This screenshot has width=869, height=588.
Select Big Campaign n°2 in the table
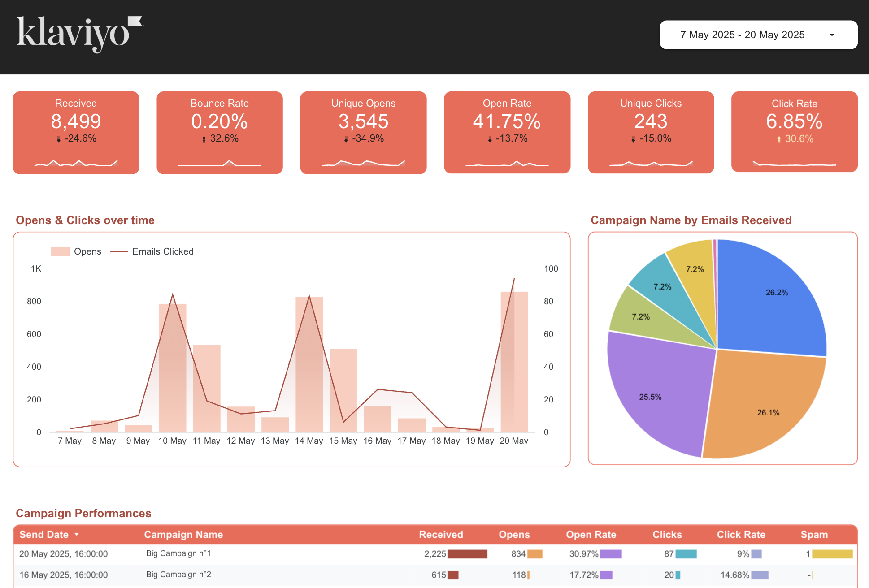tap(178, 575)
